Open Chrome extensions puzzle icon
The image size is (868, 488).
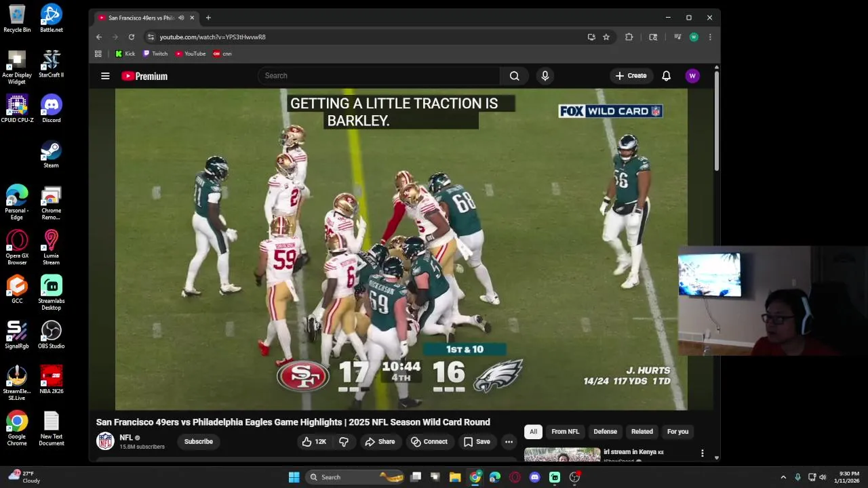(x=629, y=37)
